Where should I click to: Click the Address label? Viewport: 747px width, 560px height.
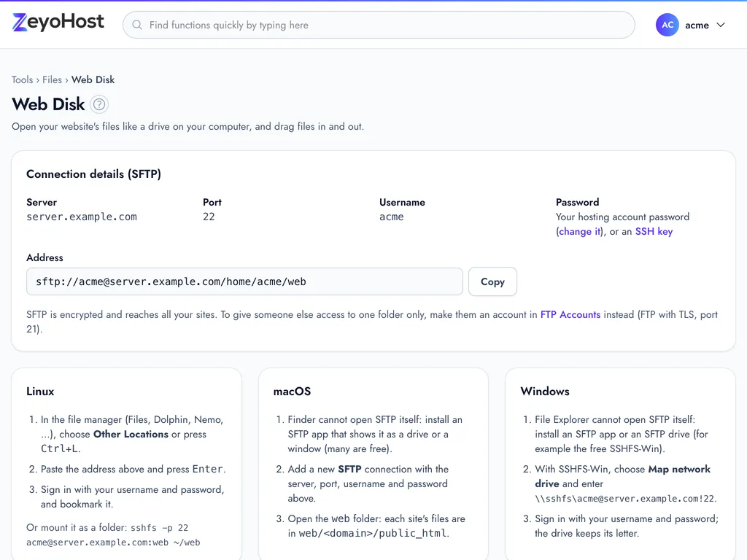(x=44, y=257)
